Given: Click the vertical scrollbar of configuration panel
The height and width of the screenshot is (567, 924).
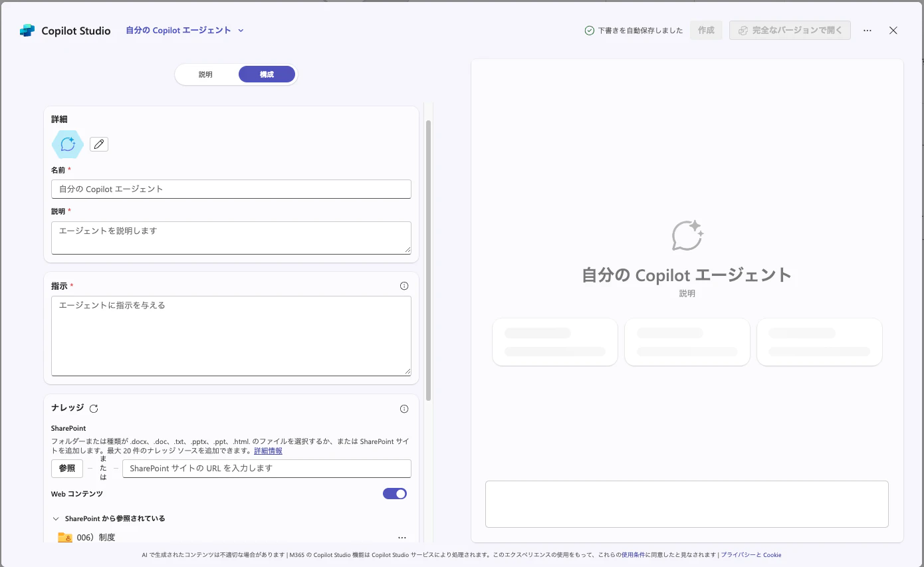Looking at the screenshot, I should click(x=428, y=261).
